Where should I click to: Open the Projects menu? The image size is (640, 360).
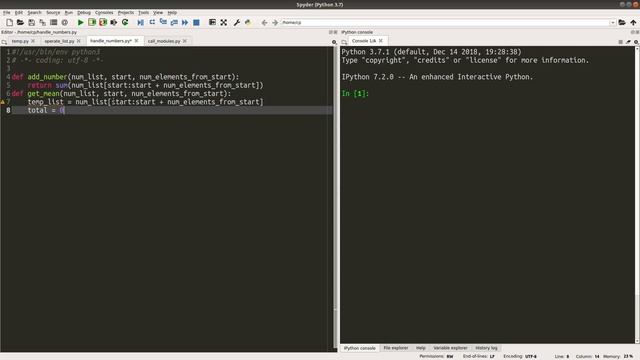[x=126, y=13]
